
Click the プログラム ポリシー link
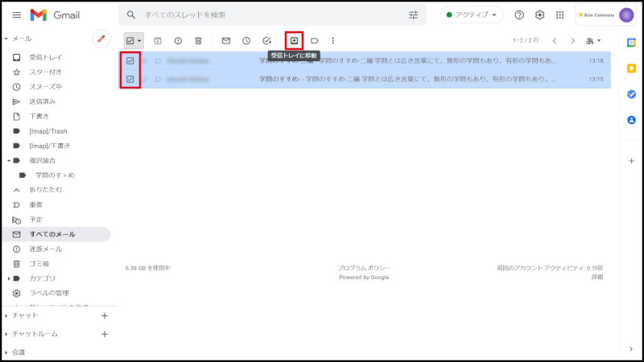363,268
